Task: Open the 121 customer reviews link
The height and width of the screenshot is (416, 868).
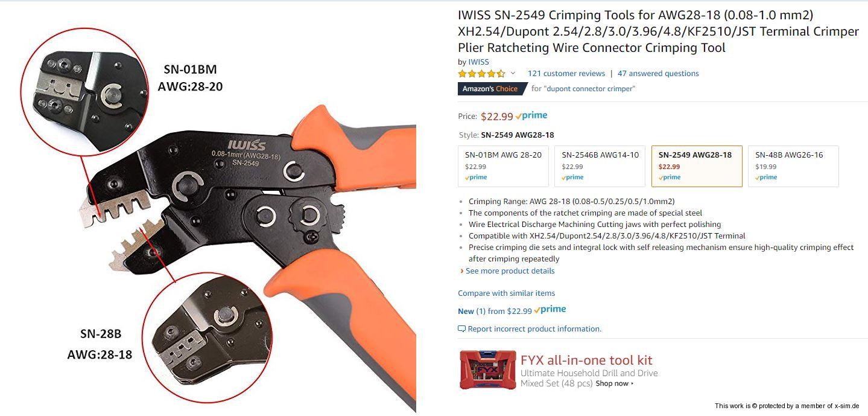Action: 566,73
